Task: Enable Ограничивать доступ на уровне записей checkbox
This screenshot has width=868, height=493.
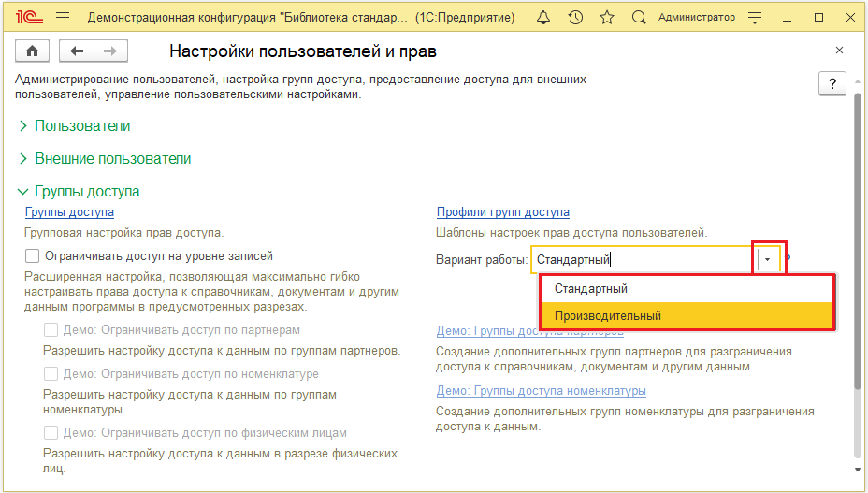Action: tap(33, 256)
